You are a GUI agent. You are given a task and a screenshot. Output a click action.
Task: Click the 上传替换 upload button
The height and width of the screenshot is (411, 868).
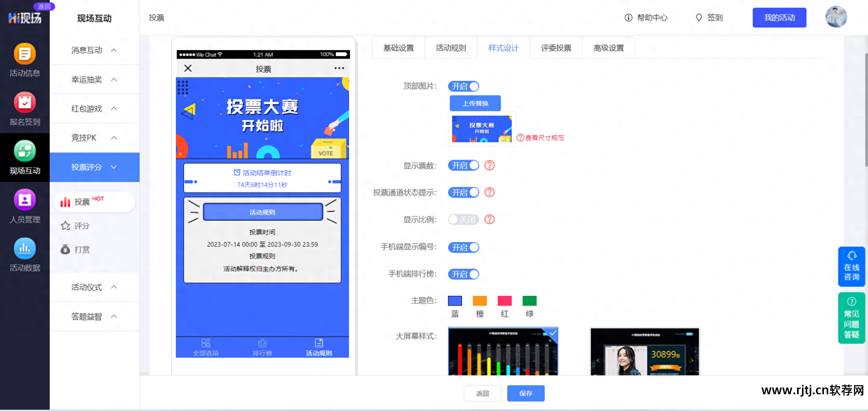pos(475,103)
